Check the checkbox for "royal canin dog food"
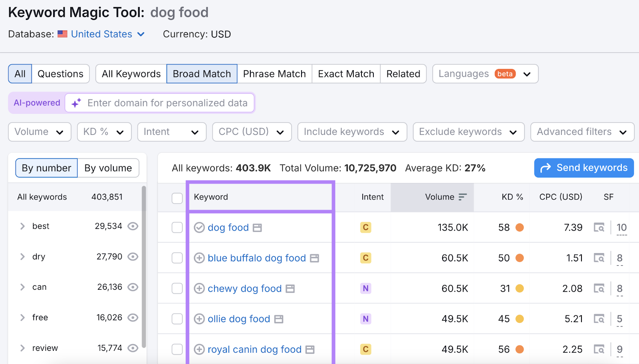Viewport: 639px width, 364px height. [x=177, y=349]
